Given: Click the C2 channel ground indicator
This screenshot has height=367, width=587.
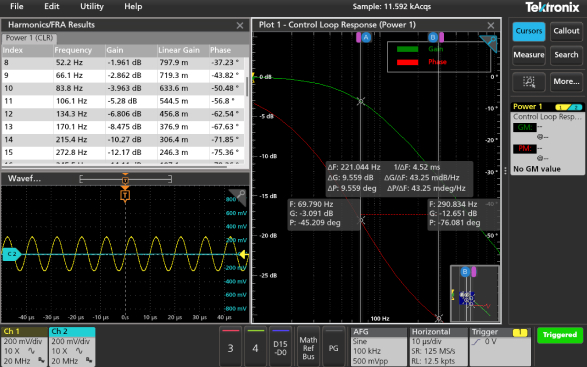Looking at the screenshot, I should coord(12,254).
